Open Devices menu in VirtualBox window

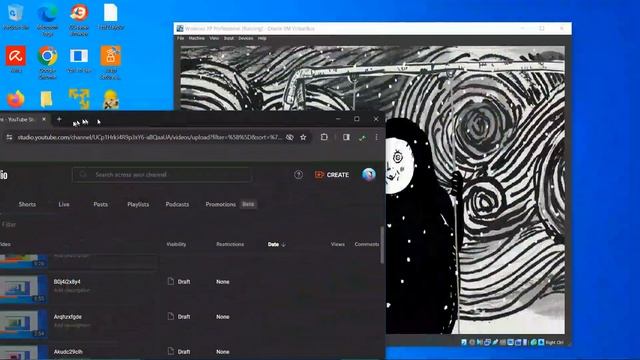pyautogui.click(x=245, y=38)
